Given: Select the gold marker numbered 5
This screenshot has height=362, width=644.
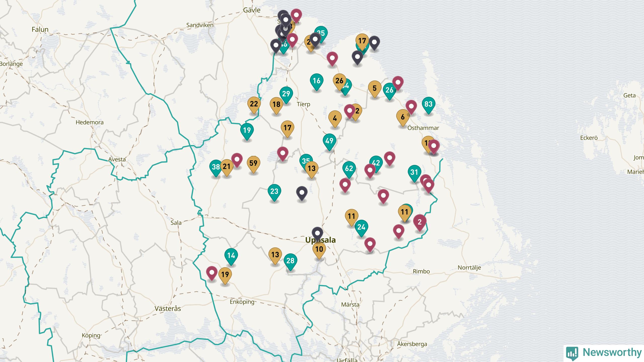Looking at the screenshot, I should [x=375, y=88].
